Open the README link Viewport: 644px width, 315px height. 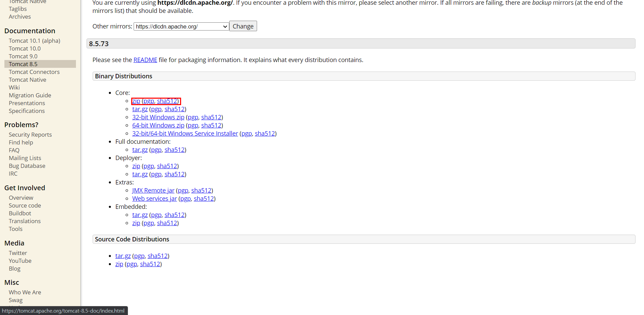pos(145,60)
